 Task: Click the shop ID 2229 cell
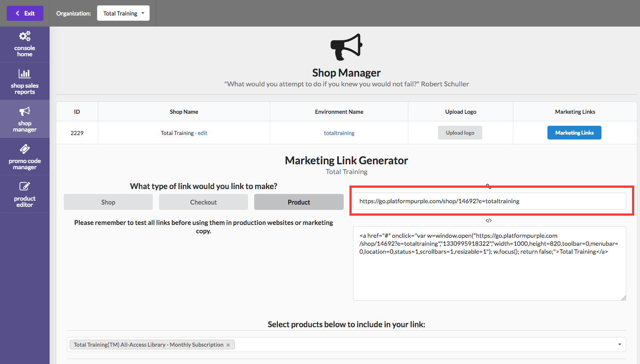[77, 133]
